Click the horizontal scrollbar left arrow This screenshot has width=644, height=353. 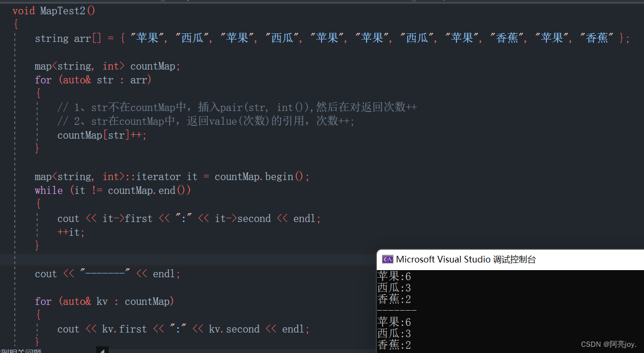102,350
